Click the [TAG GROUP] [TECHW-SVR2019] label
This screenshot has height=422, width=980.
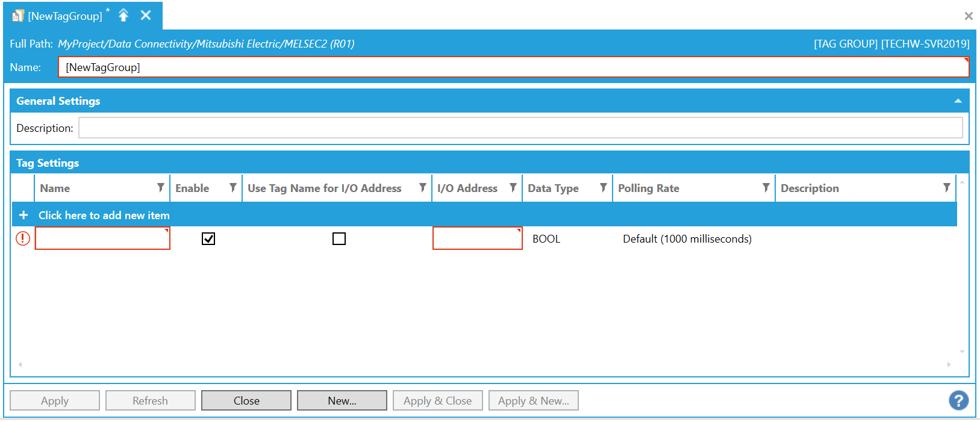891,44
